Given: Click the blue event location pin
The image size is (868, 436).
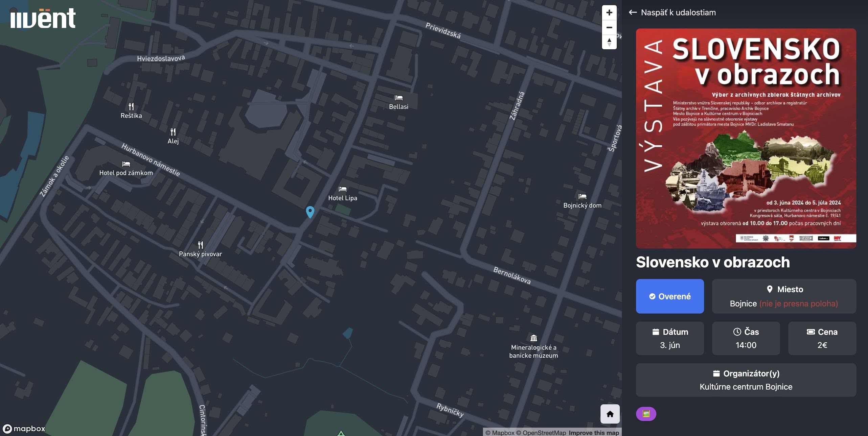Looking at the screenshot, I should tap(310, 212).
